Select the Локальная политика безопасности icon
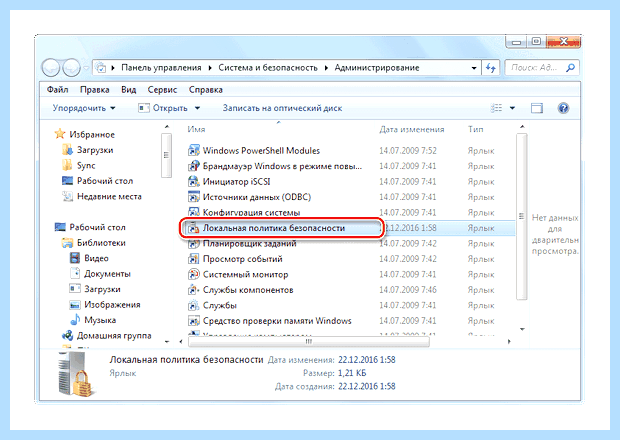Screen dimensions: 620x440 tap(193, 228)
